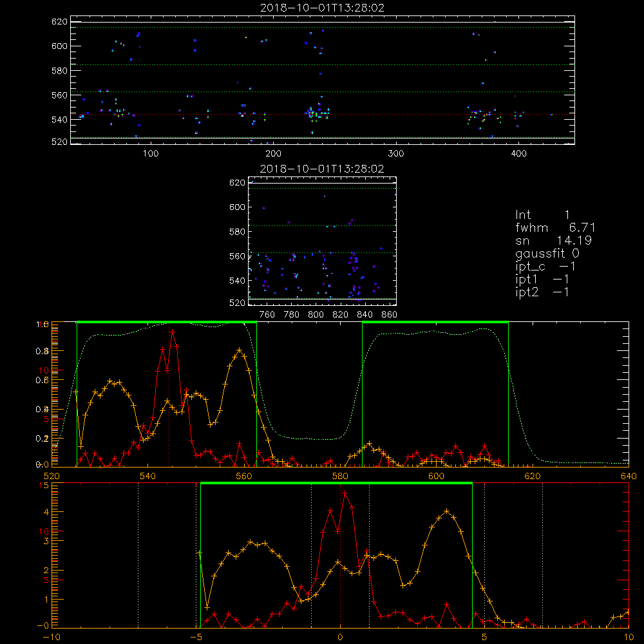This screenshot has height=644, width=644.
Task: Click the 'ipt2 -1' readout
Action: click(542, 292)
